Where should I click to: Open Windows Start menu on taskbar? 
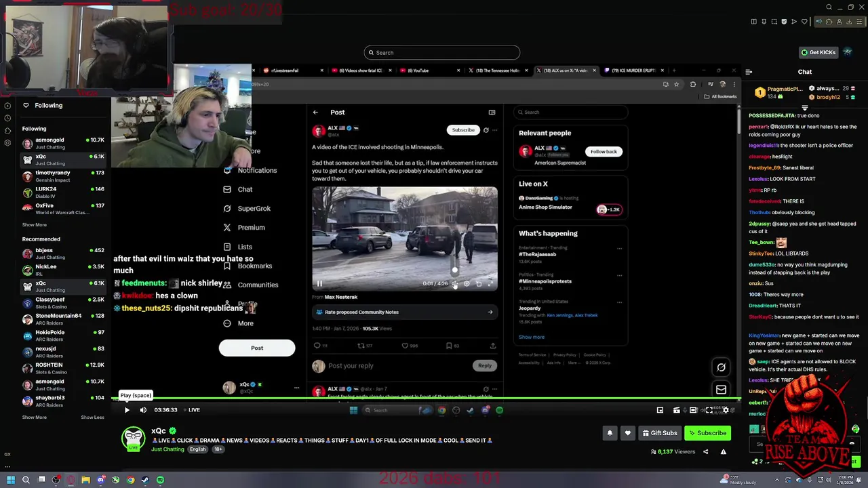click(x=11, y=480)
